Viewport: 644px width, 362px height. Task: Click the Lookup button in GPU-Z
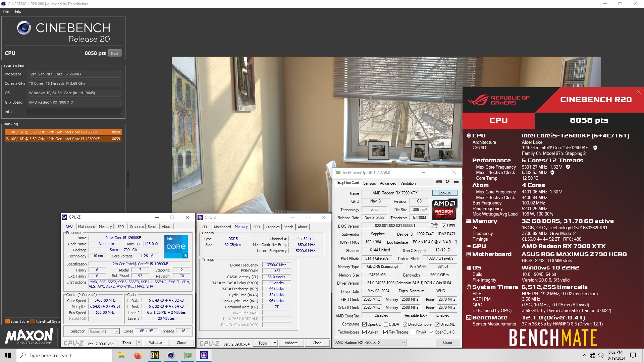tap(444, 193)
